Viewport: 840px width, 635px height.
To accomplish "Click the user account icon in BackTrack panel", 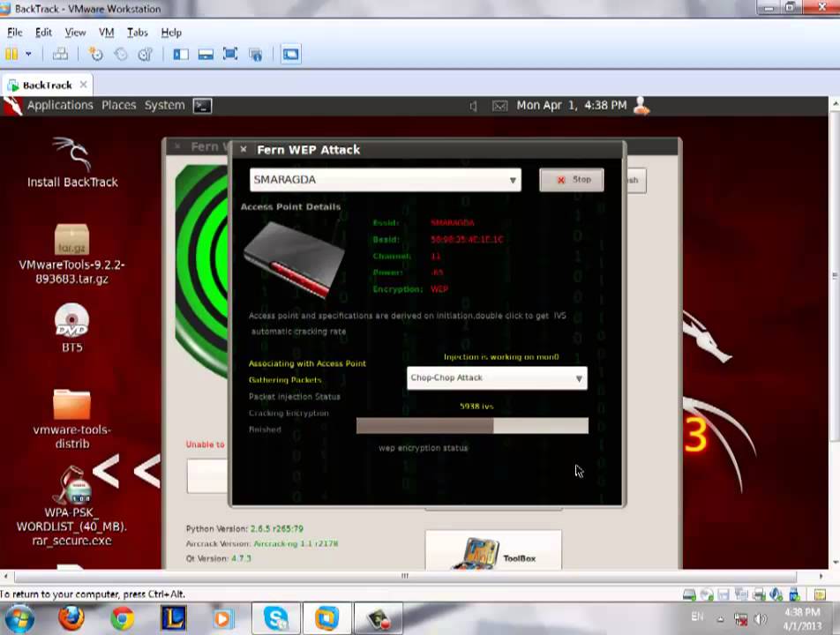I will pyautogui.click(x=641, y=106).
